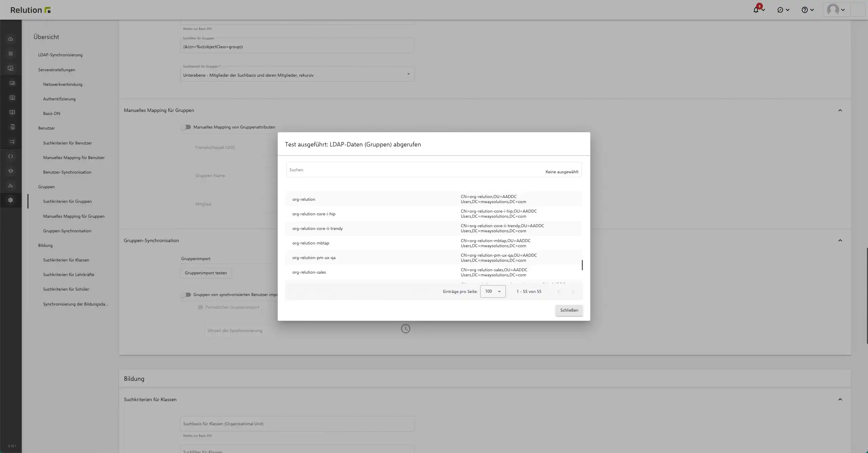868x453 pixels.
Task: Select the org-relution-pm-ux-qa row
Action: click(433, 258)
